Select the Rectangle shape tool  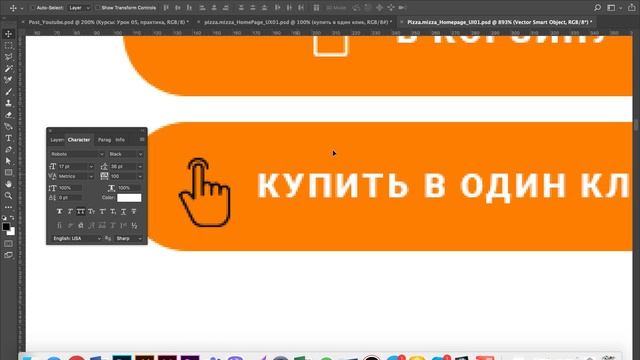coord(8,173)
